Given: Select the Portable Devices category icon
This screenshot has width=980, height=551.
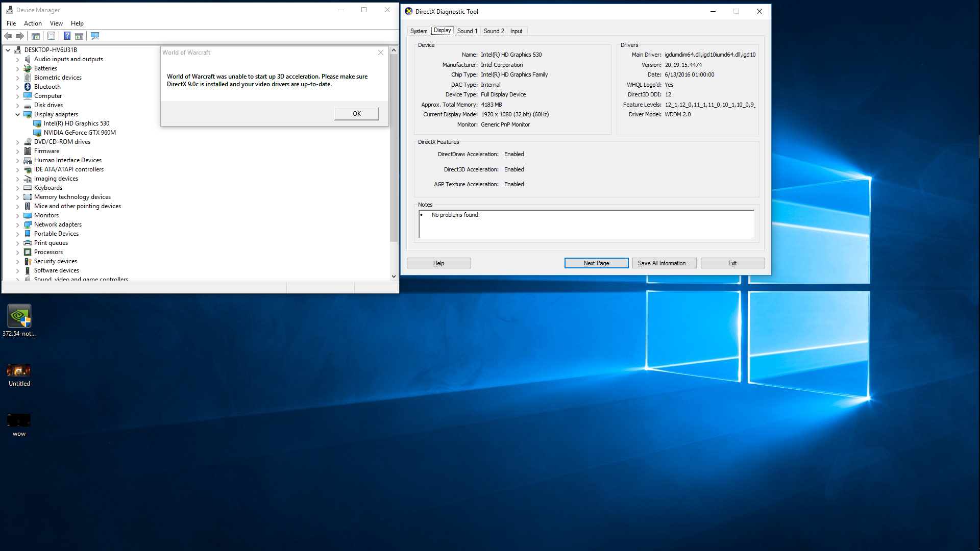Looking at the screenshot, I should 28,234.
